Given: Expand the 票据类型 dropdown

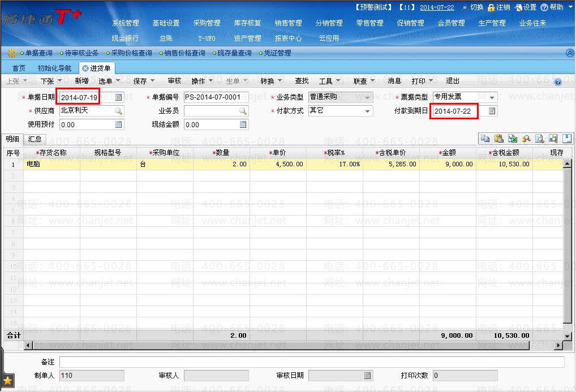Looking at the screenshot, I should tap(492, 97).
